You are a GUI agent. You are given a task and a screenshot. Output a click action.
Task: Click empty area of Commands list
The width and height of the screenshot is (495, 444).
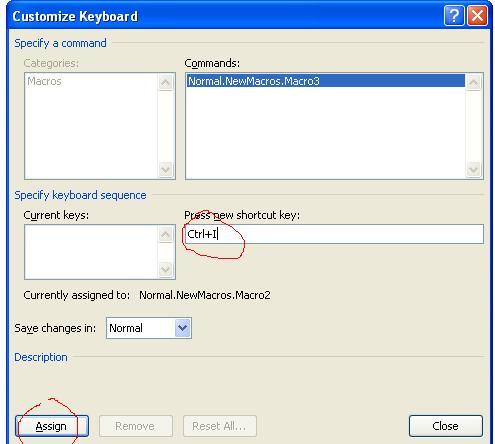pyautogui.click(x=326, y=133)
